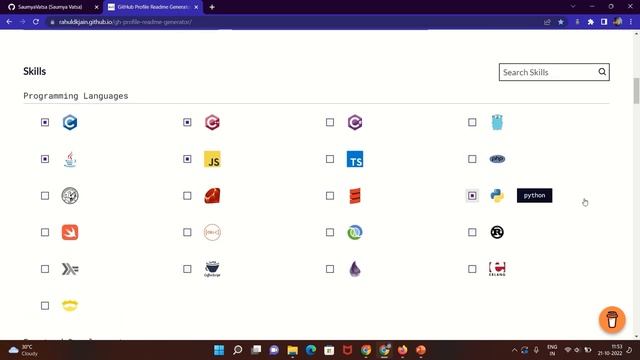The image size is (640, 360).
Task: Click the Clojure green-blue icon
Action: click(x=355, y=232)
